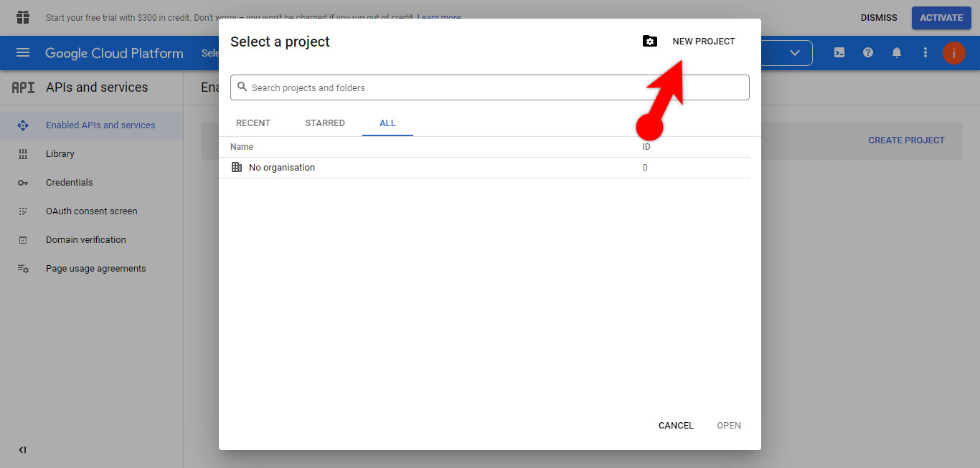980x468 pixels.
Task: Open the hamburger navigation menu
Action: [23, 52]
